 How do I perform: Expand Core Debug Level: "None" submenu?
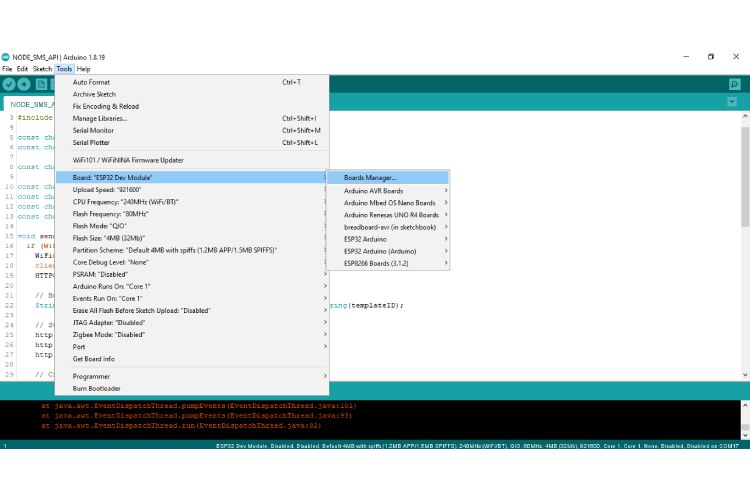(192, 262)
